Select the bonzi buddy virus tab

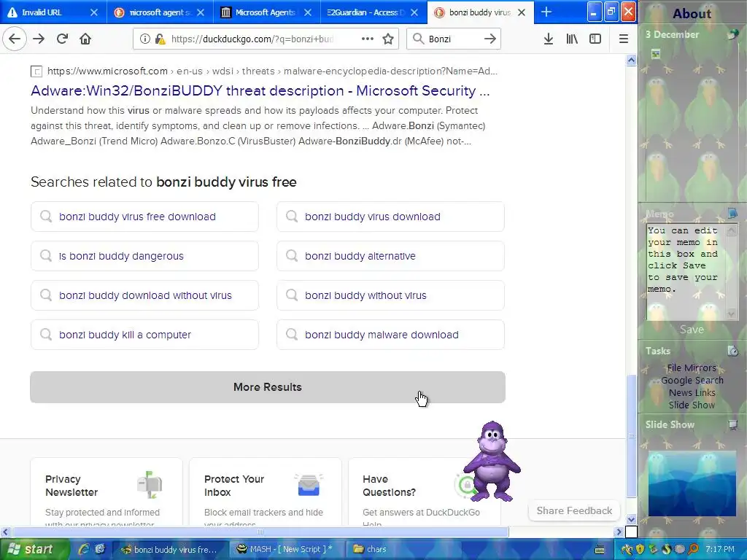[x=480, y=12]
